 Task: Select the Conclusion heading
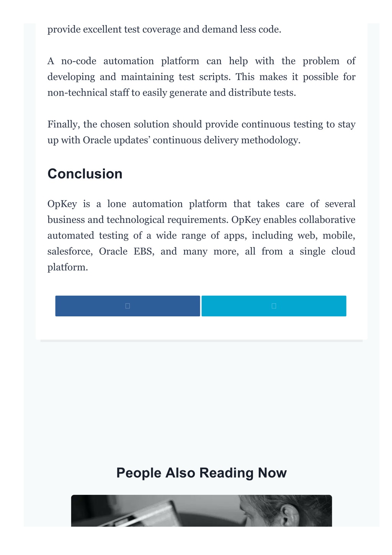[x=85, y=174]
